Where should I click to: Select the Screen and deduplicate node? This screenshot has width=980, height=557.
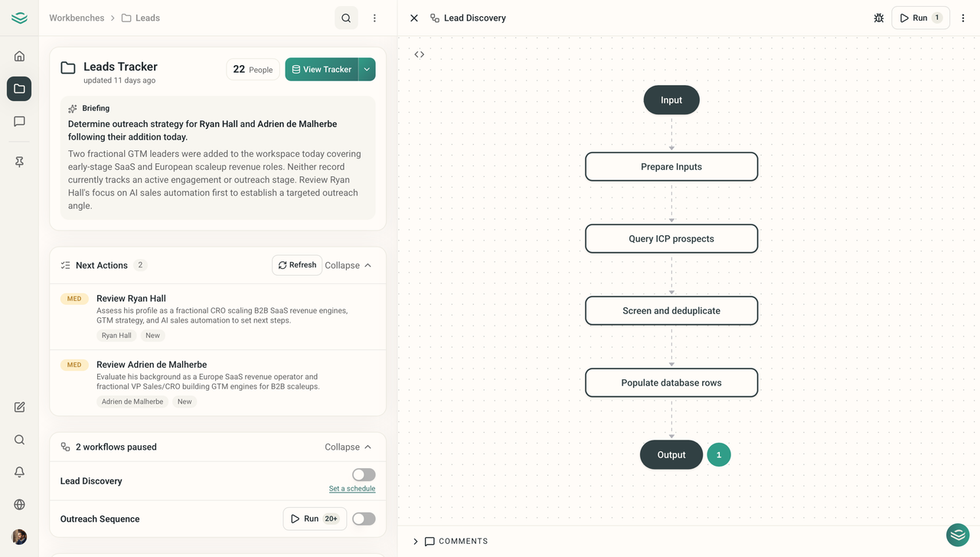tap(671, 310)
